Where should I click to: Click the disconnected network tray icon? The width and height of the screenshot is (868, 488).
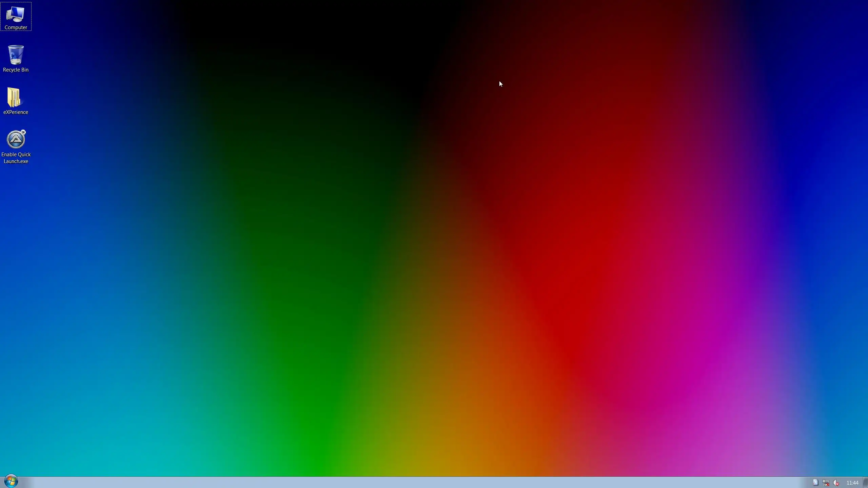[x=826, y=483]
